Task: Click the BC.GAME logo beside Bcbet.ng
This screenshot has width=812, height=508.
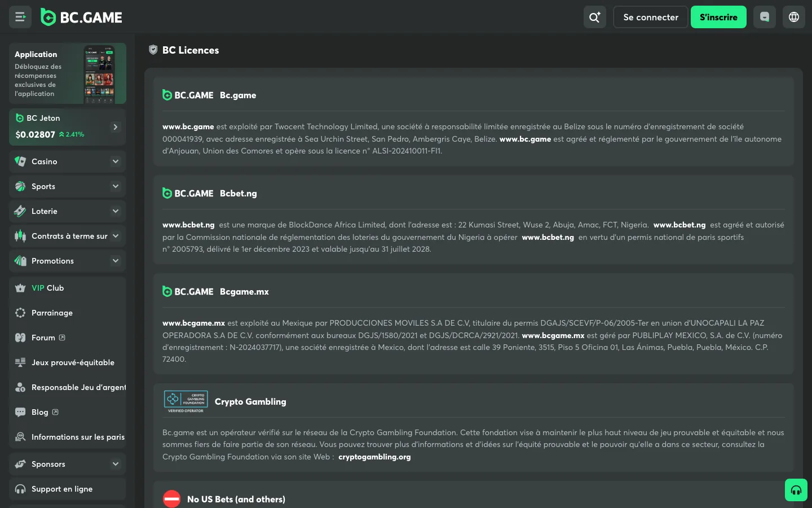Action: point(188,193)
